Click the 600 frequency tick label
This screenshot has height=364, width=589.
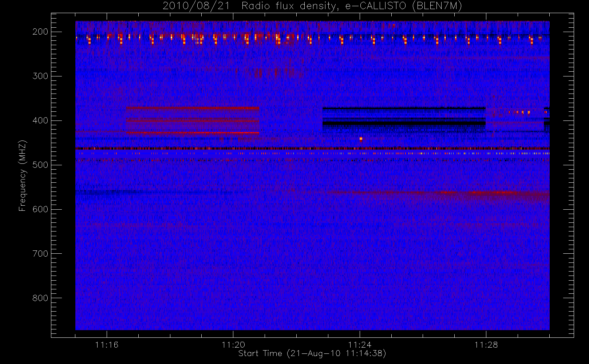(40, 209)
